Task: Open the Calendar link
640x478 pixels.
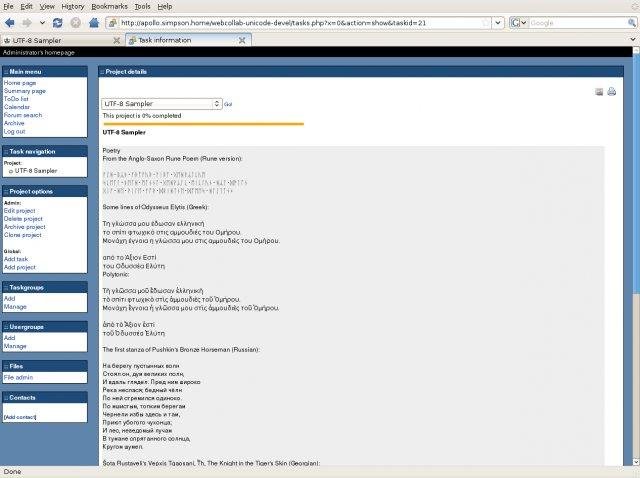Action: tap(17, 107)
